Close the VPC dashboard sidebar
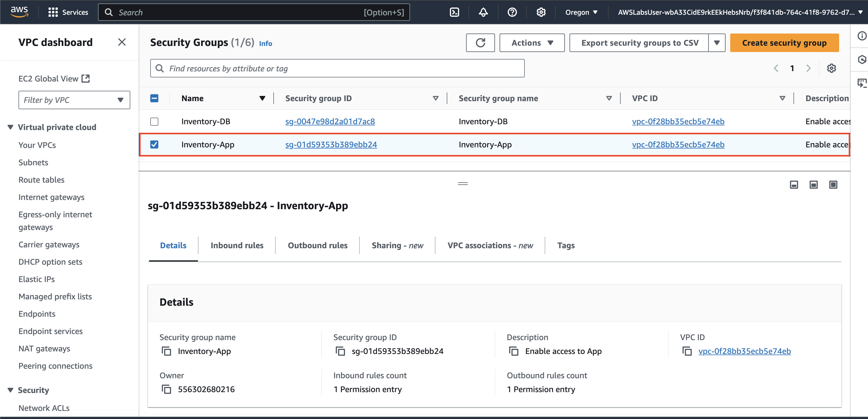 122,42
